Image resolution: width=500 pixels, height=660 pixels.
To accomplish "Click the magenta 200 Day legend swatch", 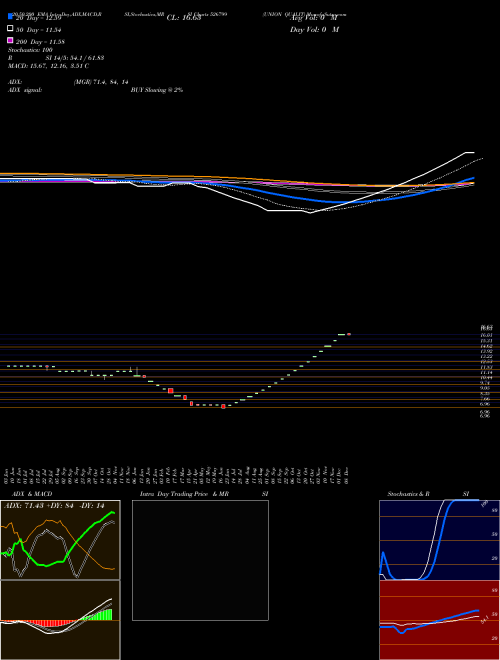I will (10, 40).
